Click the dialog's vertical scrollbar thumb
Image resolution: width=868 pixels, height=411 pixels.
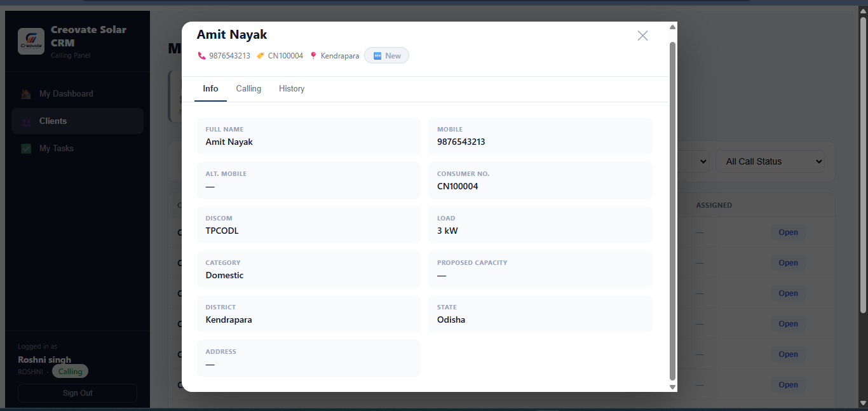click(x=673, y=211)
